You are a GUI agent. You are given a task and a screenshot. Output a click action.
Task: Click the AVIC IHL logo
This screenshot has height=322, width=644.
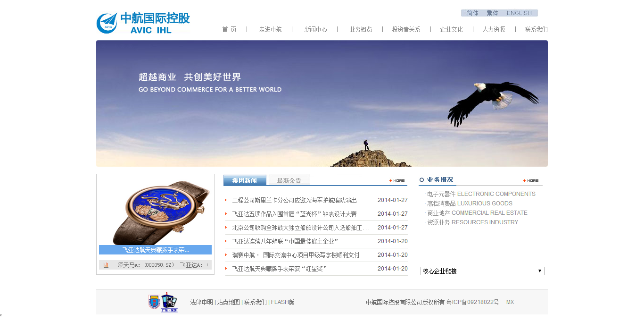click(x=143, y=23)
